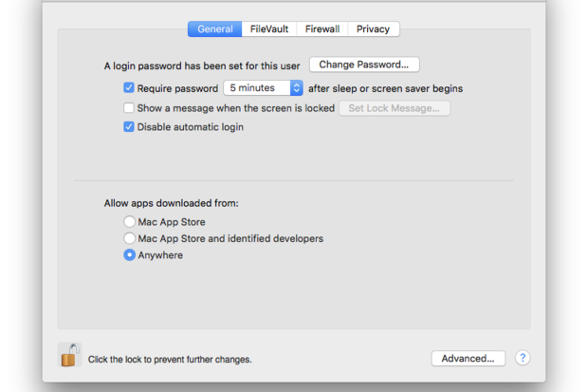This screenshot has width=588, height=392.
Task: Open the Advanced settings button
Action: coord(468,358)
